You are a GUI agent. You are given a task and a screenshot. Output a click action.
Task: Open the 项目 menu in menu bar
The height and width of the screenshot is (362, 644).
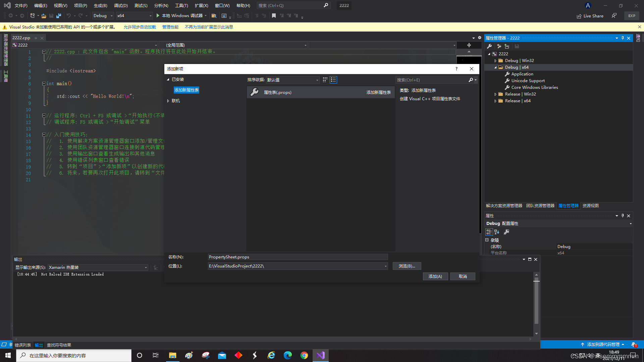(80, 5)
